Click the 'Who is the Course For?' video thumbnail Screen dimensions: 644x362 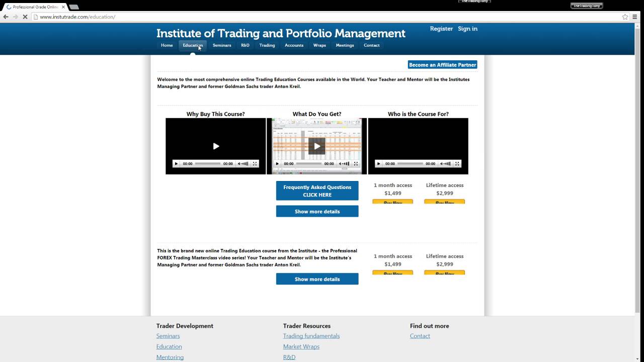click(418, 146)
